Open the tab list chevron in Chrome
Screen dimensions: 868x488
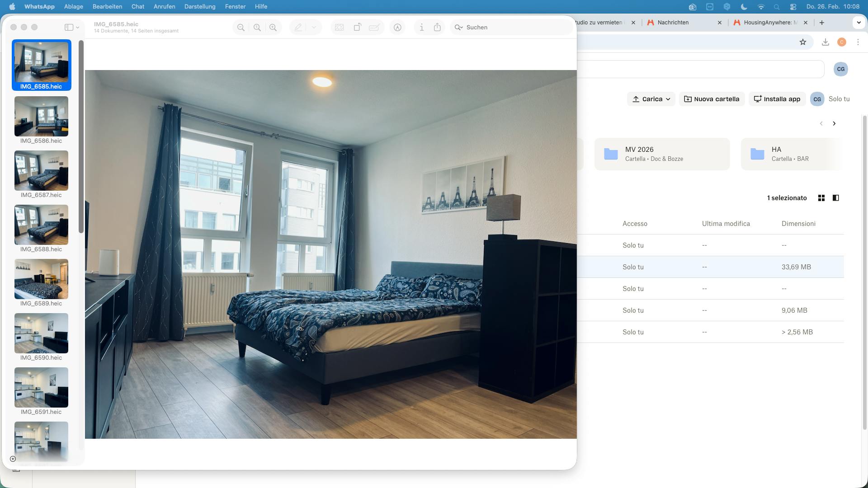[x=858, y=22]
